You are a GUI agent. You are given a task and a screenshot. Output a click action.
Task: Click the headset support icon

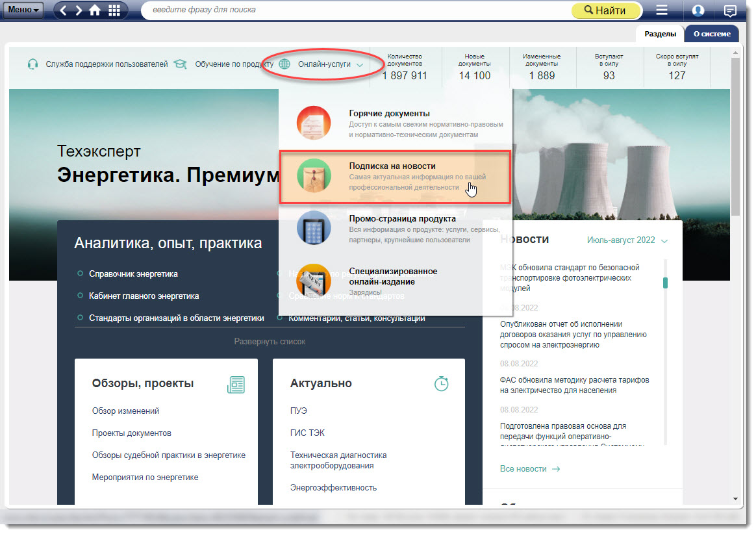pos(32,64)
